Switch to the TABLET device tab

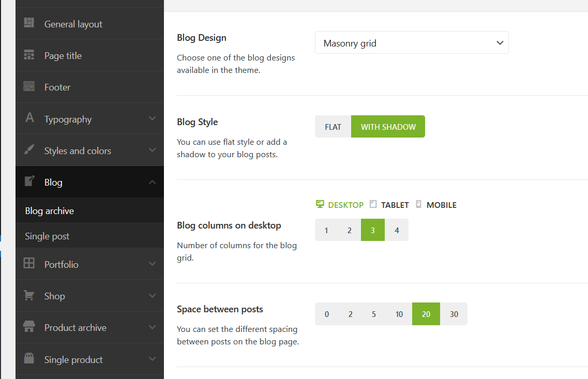coord(389,205)
